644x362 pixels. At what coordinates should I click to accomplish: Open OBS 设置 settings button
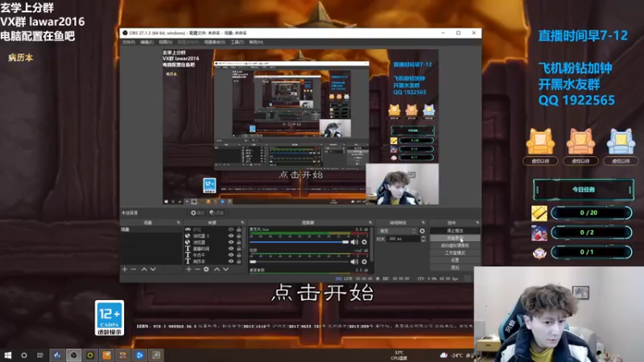coord(455,260)
